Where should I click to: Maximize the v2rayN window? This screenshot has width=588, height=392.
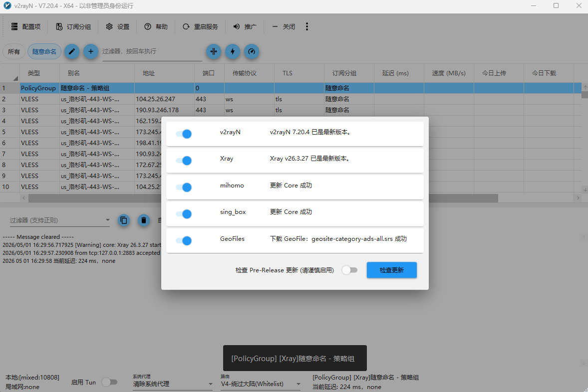tap(556, 5)
